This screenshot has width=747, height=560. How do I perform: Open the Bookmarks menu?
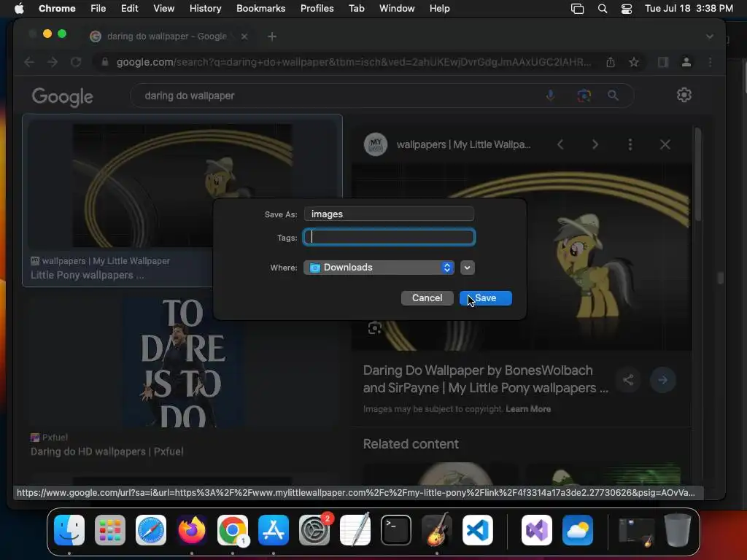[x=260, y=9]
